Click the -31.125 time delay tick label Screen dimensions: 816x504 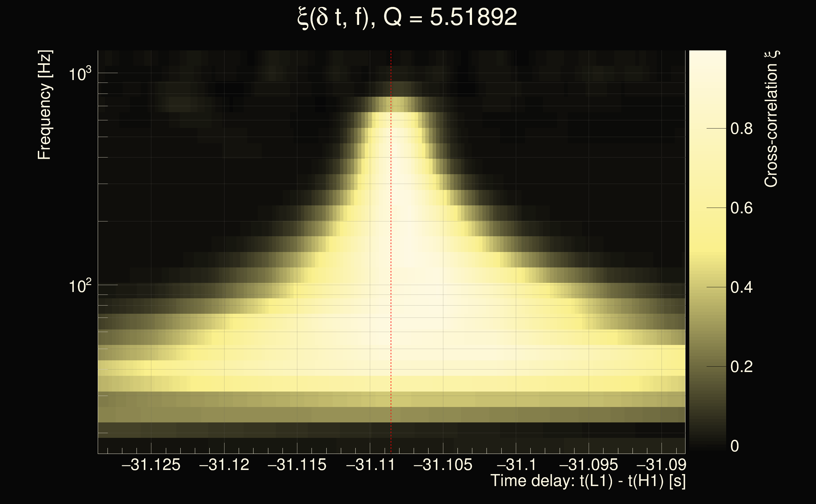pyautogui.click(x=151, y=465)
